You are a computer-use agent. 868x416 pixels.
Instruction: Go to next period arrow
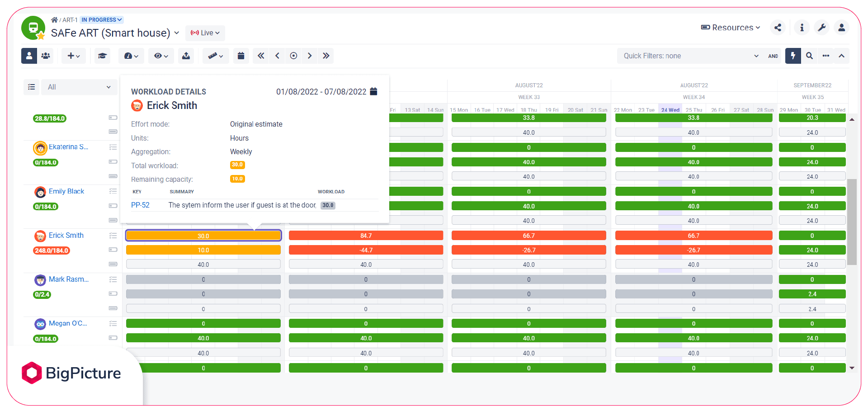coord(310,56)
